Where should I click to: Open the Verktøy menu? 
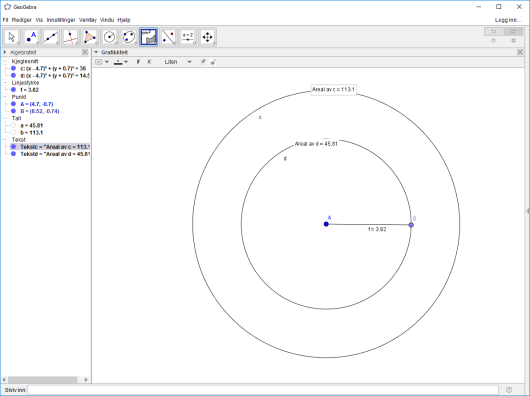[x=88, y=20]
